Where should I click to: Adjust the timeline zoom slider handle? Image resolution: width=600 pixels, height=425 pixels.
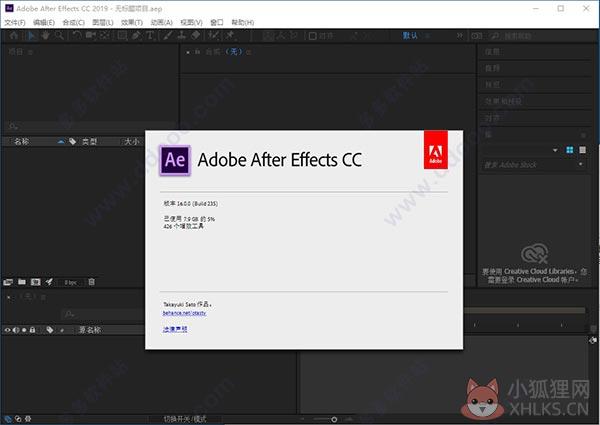[x=334, y=420]
